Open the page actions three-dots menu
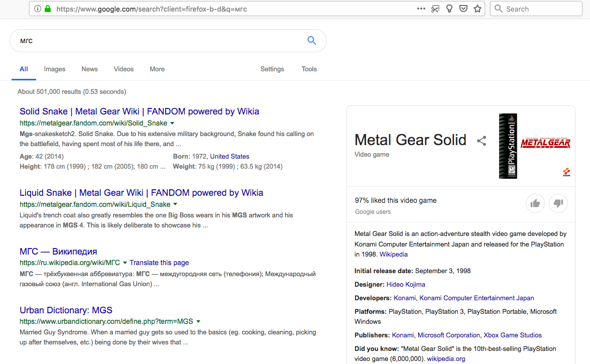This screenshot has height=364, width=590. 421,9
